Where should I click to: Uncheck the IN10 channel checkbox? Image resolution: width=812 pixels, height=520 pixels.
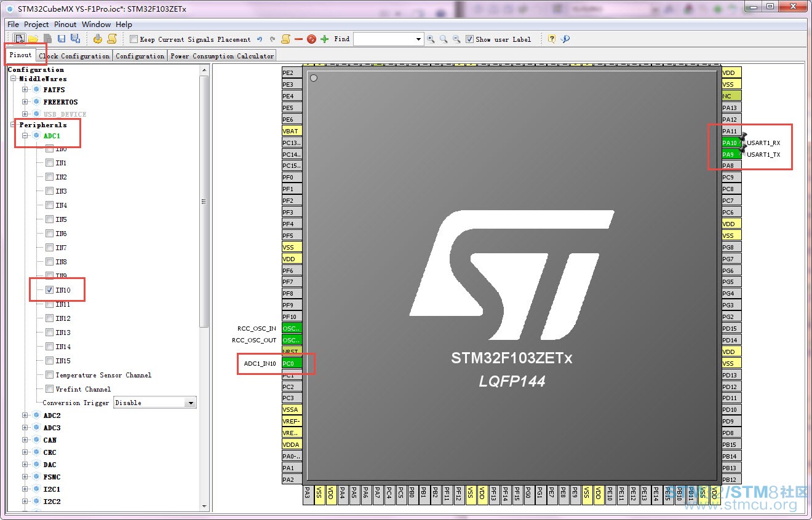pyautogui.click(x=49, y=290)
